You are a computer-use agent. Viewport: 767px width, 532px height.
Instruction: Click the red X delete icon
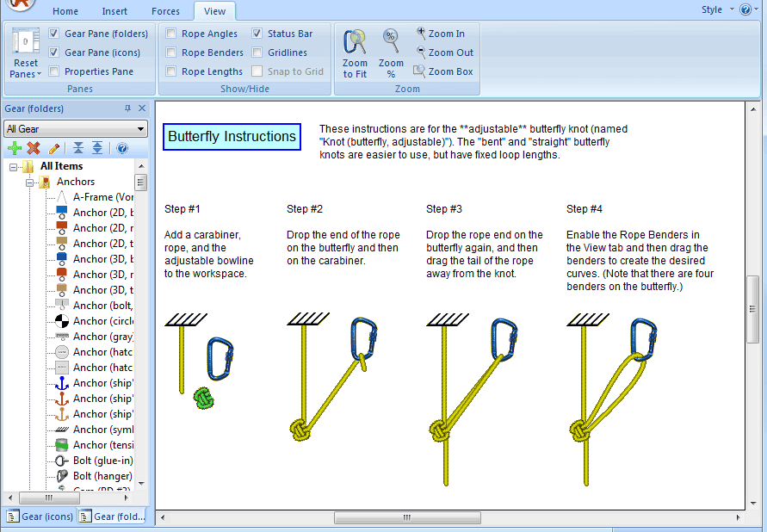click(34, 148)
